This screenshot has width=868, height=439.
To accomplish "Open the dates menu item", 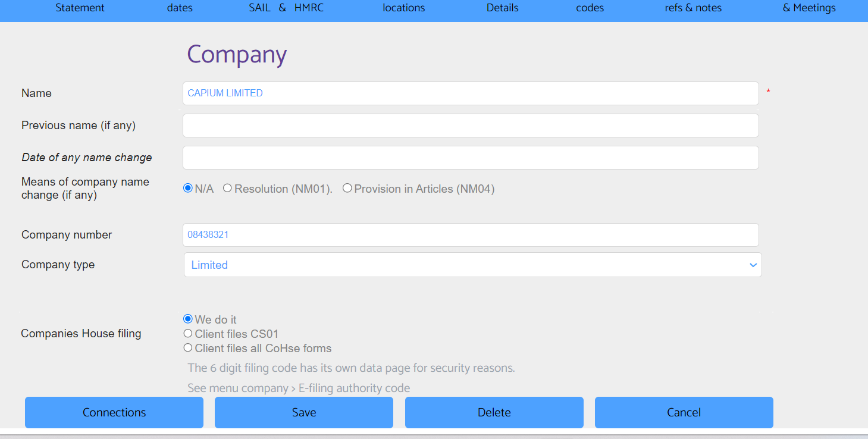I will tap(180, 8).
